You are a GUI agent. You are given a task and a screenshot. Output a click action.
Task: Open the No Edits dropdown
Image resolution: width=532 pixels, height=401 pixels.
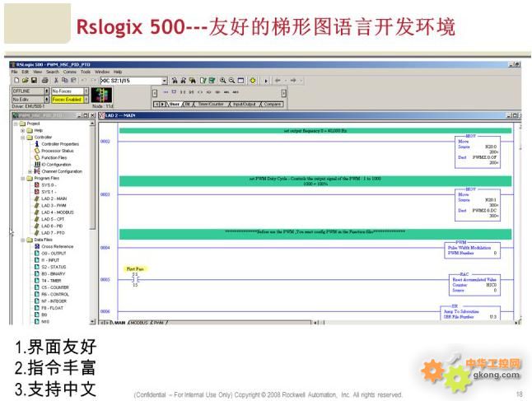coord(47,100)
